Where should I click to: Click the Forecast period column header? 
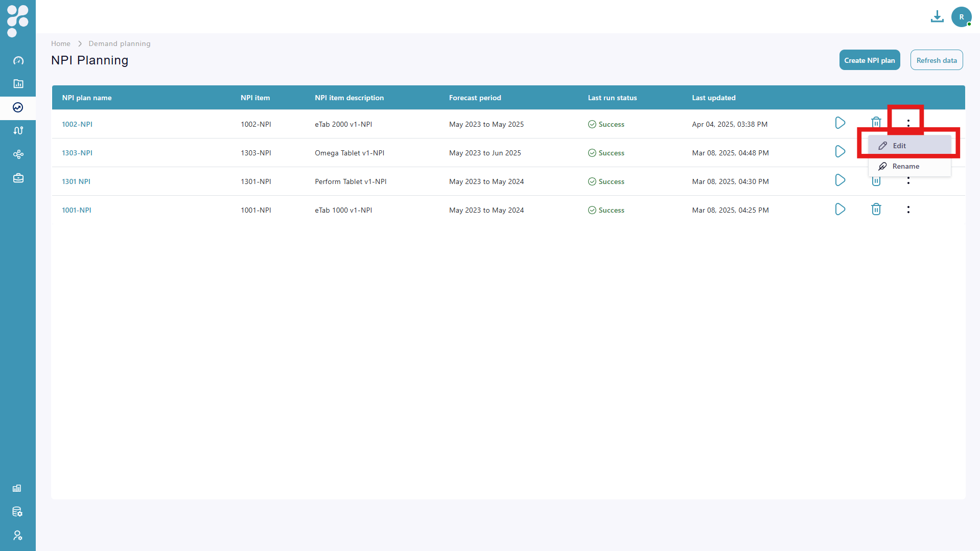tap(475, 98)
